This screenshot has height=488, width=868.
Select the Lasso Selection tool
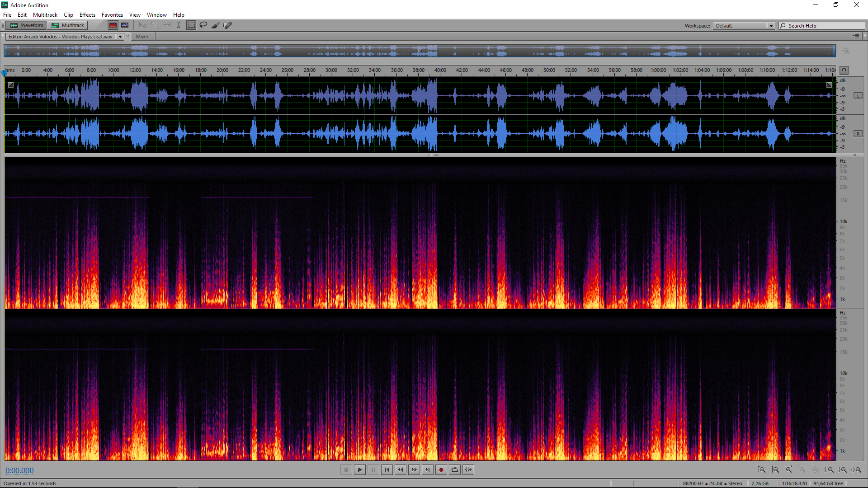[x=203, y=25]
